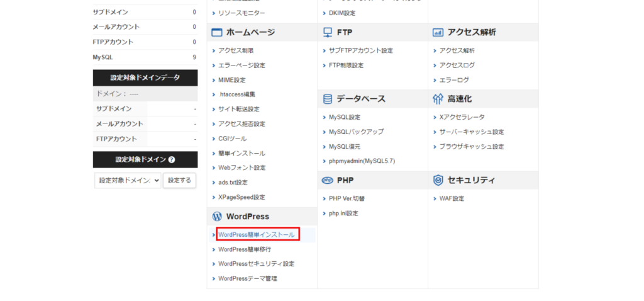
Task: Click the アクセス解析 chart icon
Action: 438,33
